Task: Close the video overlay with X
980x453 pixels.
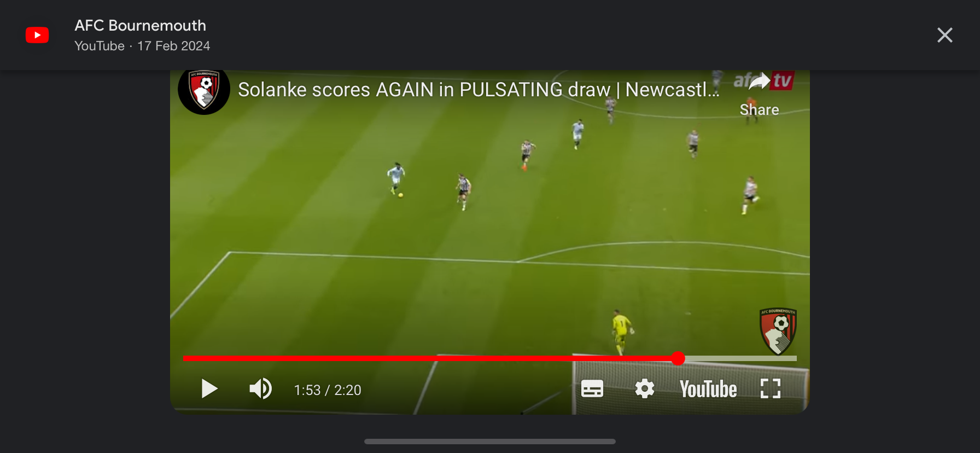Action: pos(945,35)
